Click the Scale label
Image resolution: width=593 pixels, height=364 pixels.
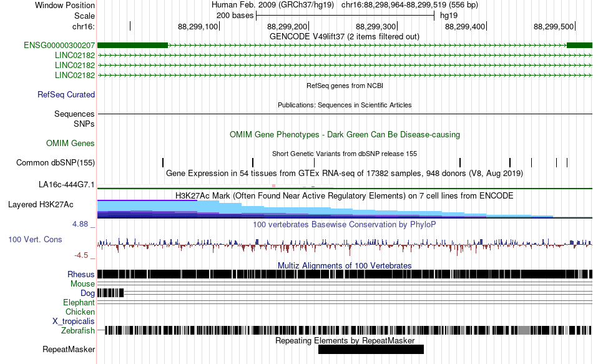tap(84, 16)
